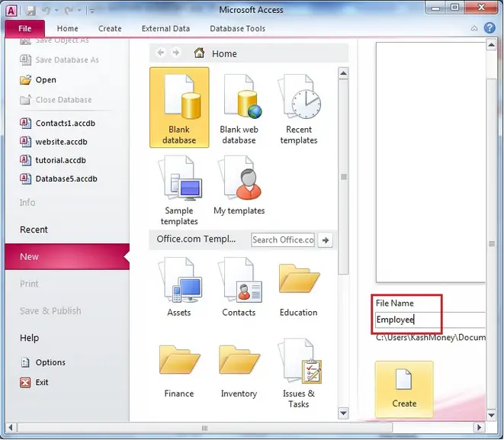
Task: Click horizontal scrollbar left arrow
Action: tap(11, 428)
